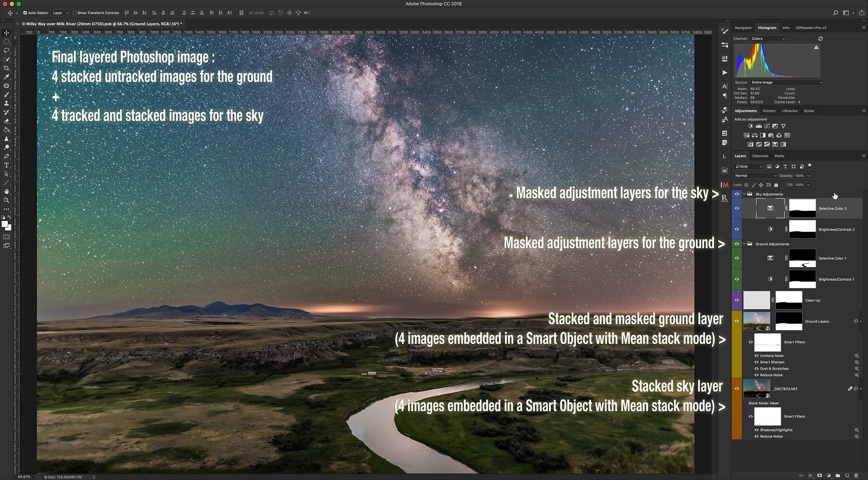
Task: Open the histogram Channel Colors dropdown
Action: [768, 39]
